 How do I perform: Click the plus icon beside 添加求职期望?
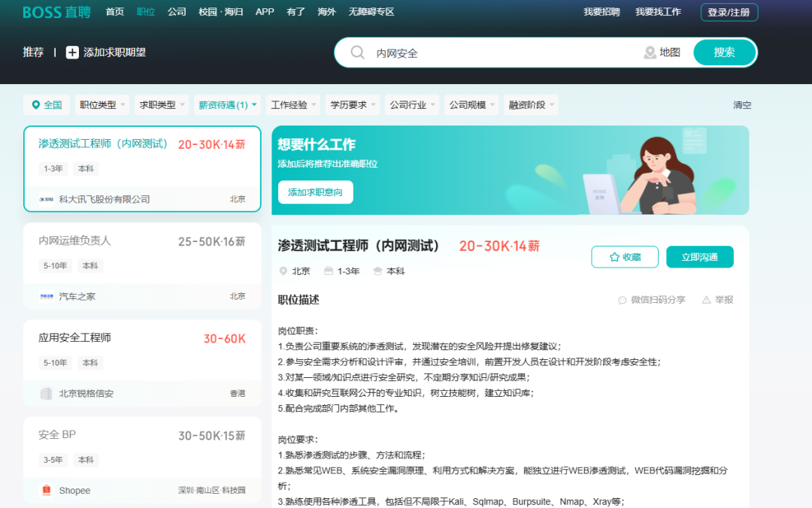tap(72, 53)
